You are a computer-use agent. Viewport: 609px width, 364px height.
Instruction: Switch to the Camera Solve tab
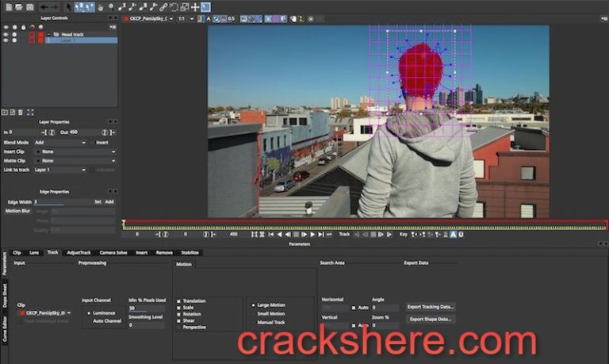pos(113,252)
